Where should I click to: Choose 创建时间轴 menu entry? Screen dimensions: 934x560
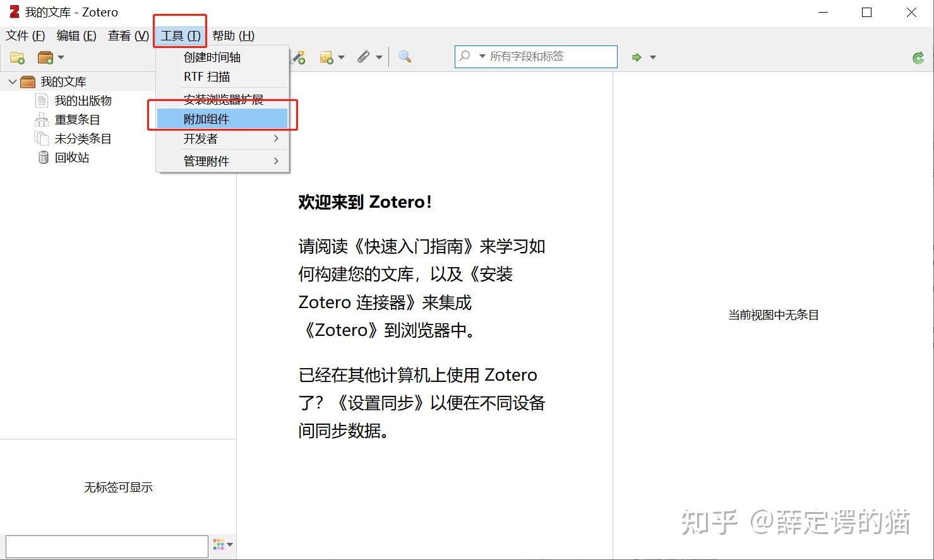coord(213,57)
